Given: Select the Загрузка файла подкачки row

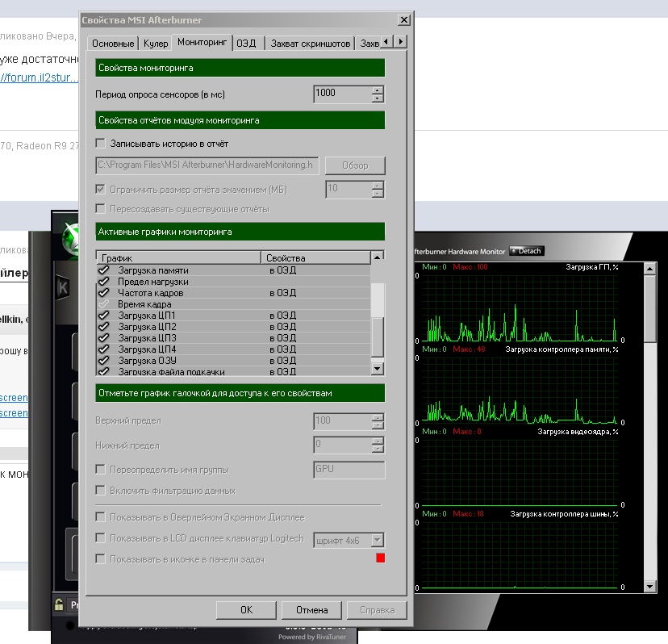Looking at the screenshot, I should coord(233,372).
